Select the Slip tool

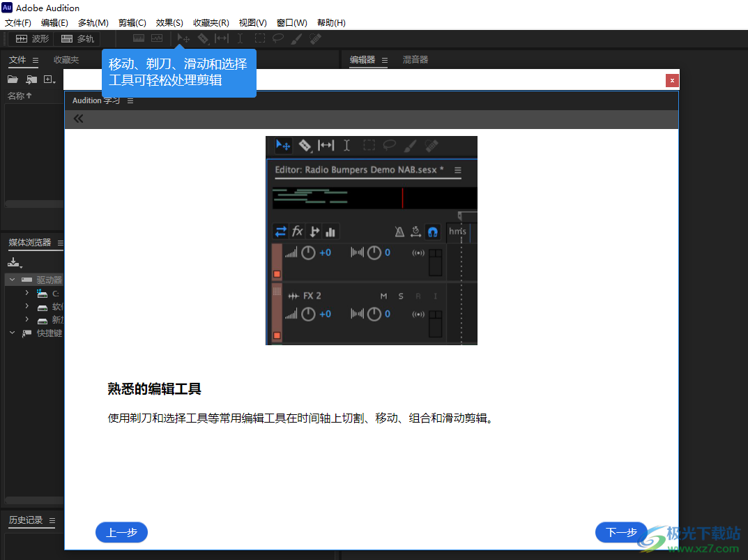pos(222,38)
